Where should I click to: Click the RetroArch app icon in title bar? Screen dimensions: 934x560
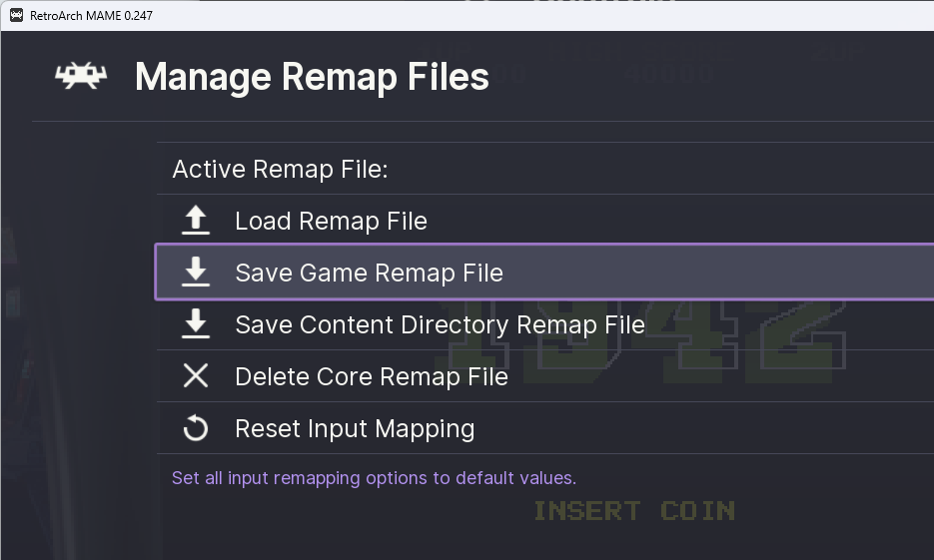tap(17, 15)
